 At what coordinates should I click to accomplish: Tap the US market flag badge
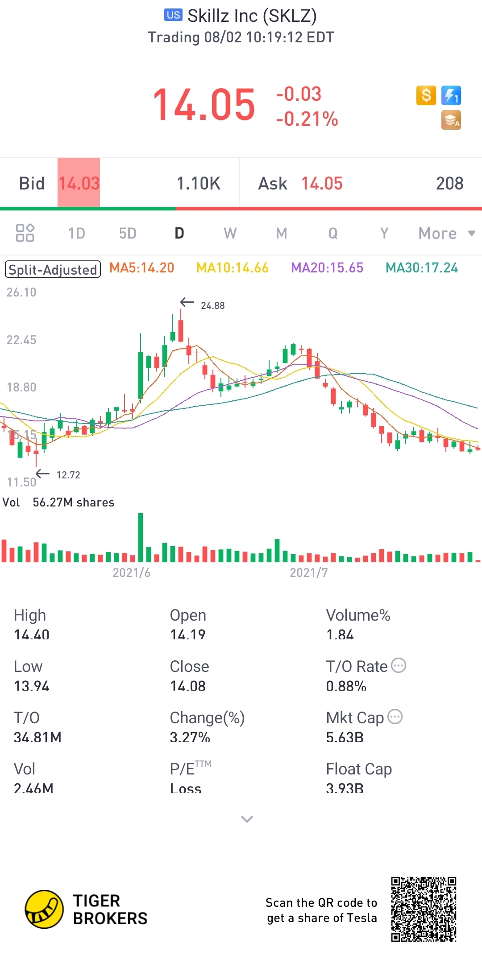point(174,15)
